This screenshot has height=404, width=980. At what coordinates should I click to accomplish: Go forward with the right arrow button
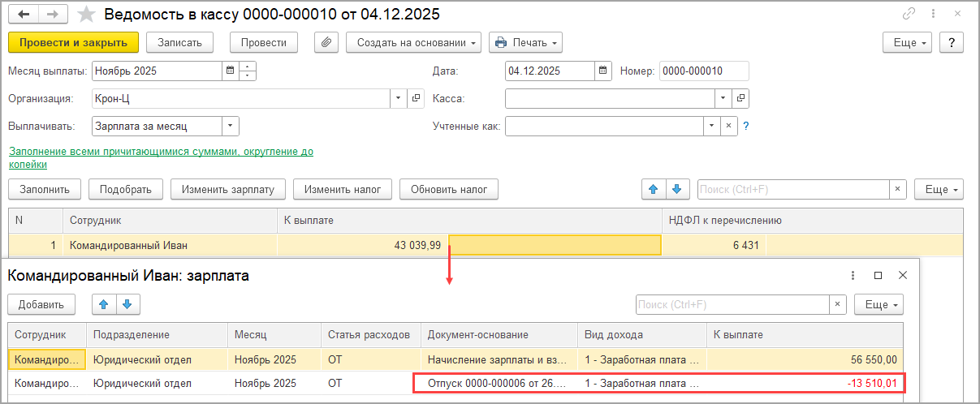(51, 15)
